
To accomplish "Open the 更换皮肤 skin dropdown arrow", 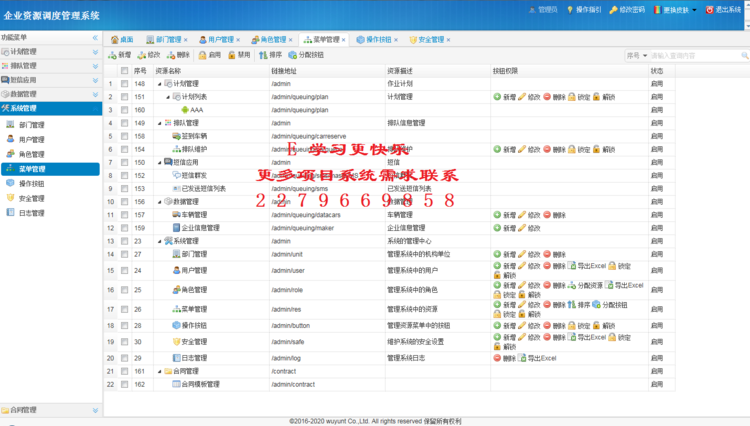I will click(x=694, y=10).
